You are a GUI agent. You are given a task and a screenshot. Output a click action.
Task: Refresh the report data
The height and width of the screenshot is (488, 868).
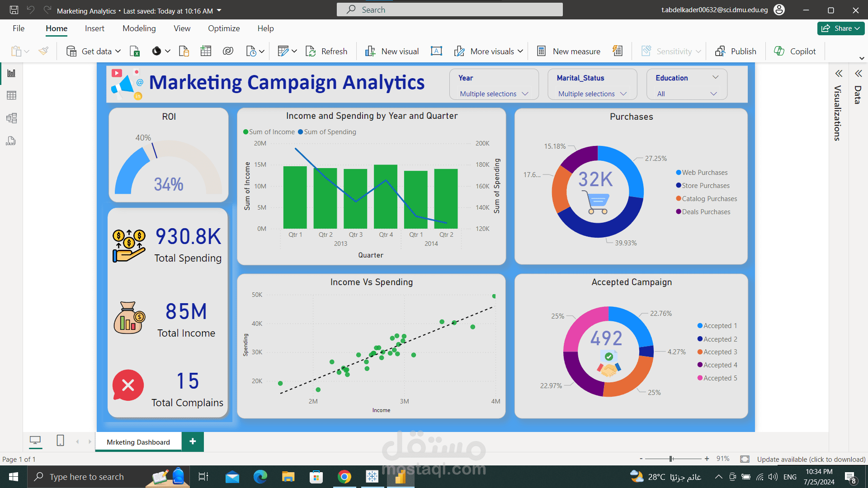pos(326,51)
